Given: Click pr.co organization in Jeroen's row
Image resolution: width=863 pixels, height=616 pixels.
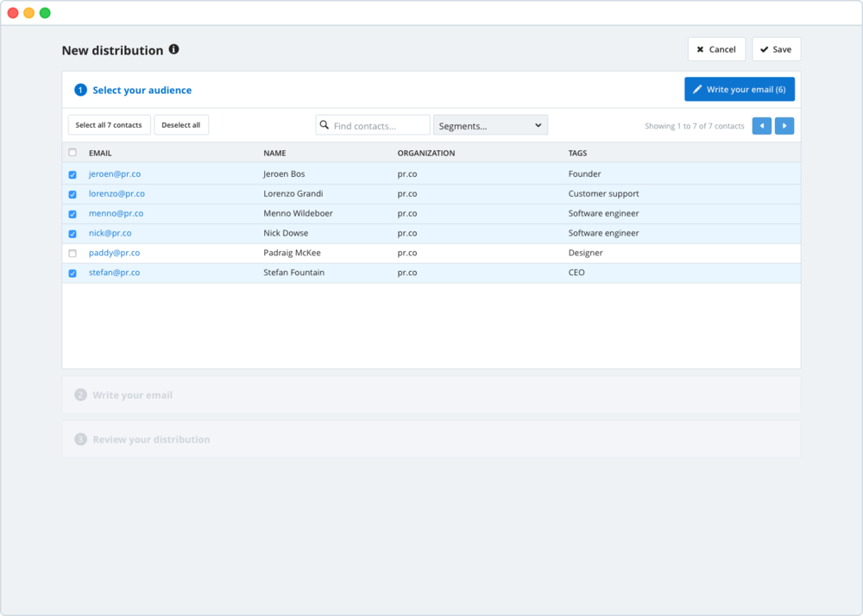Looking at the screenshot, I should coord(407,173).
